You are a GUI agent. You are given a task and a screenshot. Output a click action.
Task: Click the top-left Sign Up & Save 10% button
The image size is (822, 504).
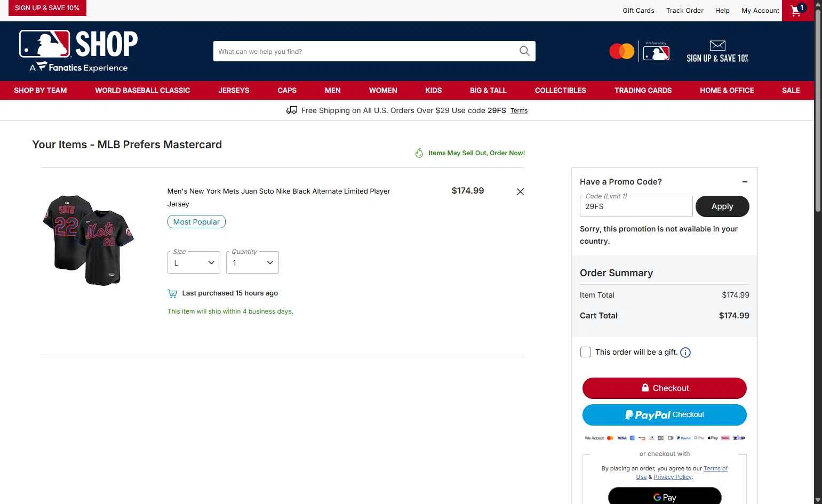pos(47,8)
